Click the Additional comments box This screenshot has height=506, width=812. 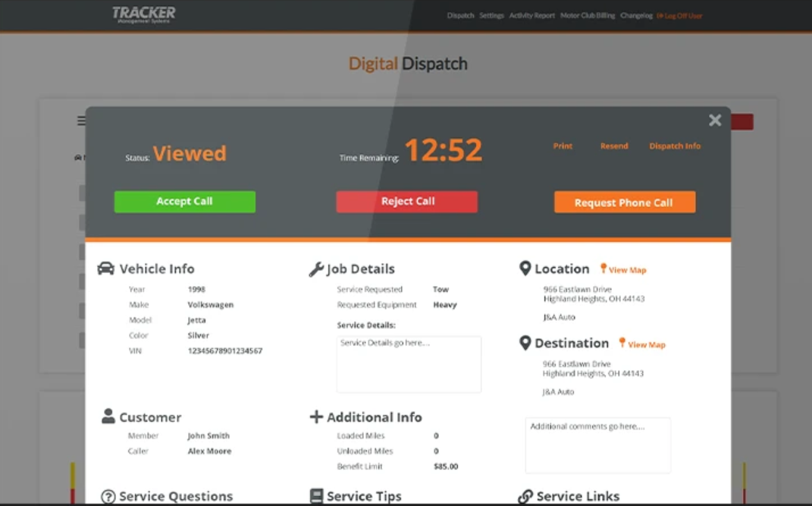coord(597,445)
